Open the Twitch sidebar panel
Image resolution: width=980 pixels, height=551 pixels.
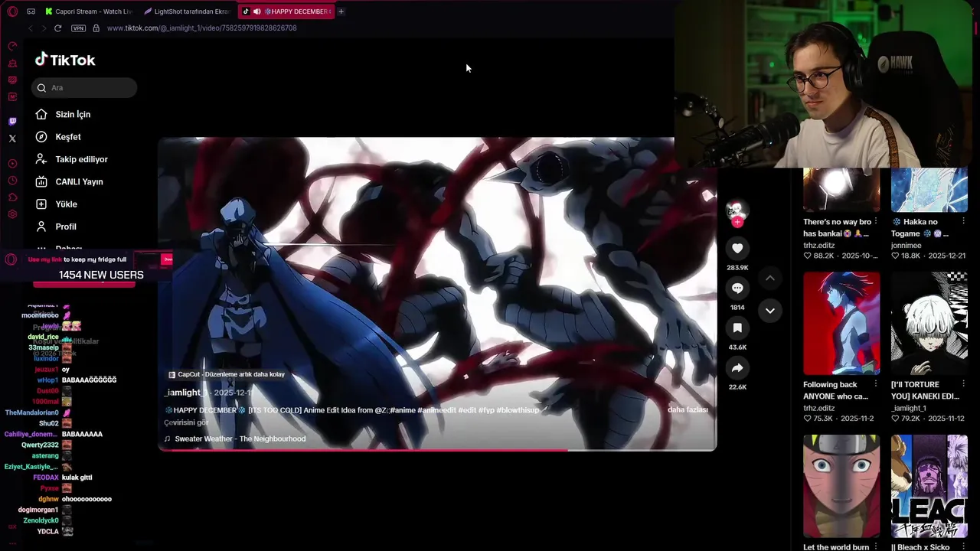12,121
